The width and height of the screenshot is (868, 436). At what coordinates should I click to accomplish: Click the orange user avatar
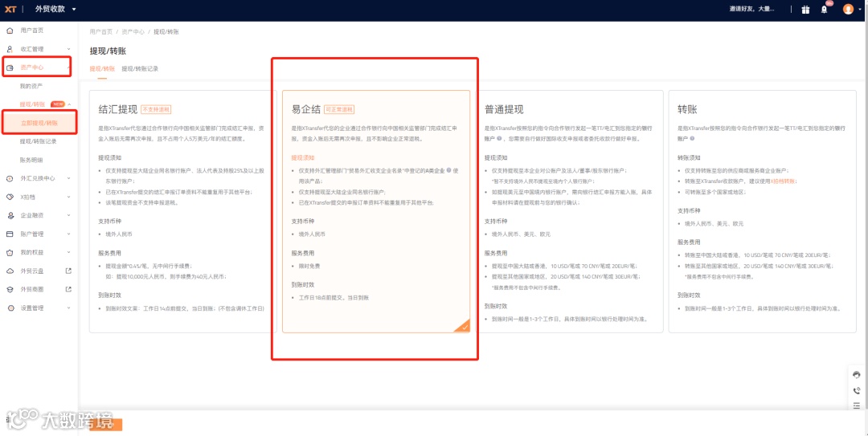pos(848,9)
